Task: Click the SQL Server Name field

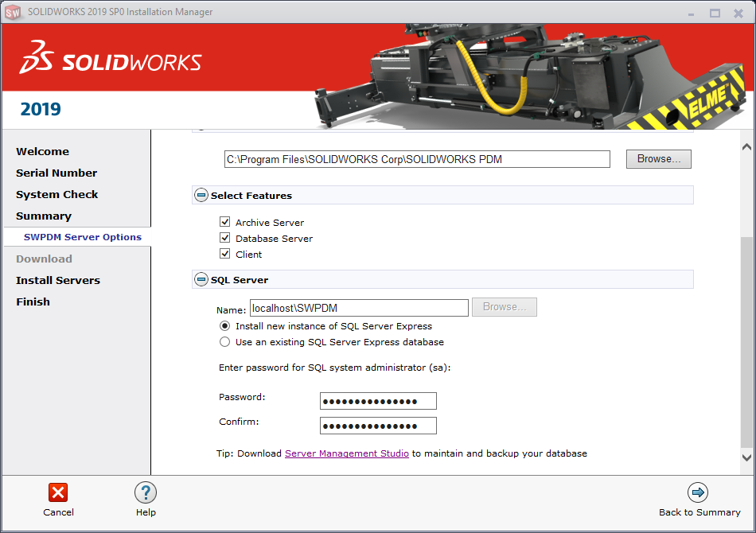Action: click(x=359, y=307)
